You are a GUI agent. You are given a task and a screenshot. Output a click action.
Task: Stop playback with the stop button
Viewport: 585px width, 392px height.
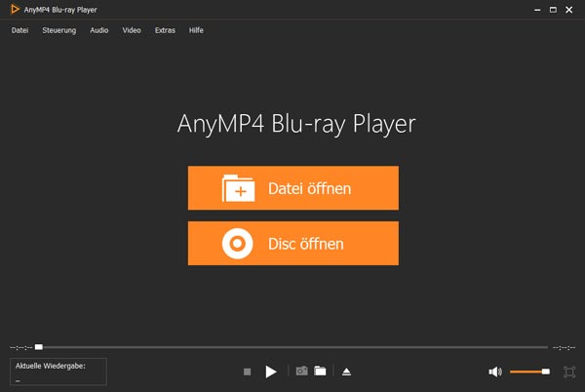(x=247, y=372)
